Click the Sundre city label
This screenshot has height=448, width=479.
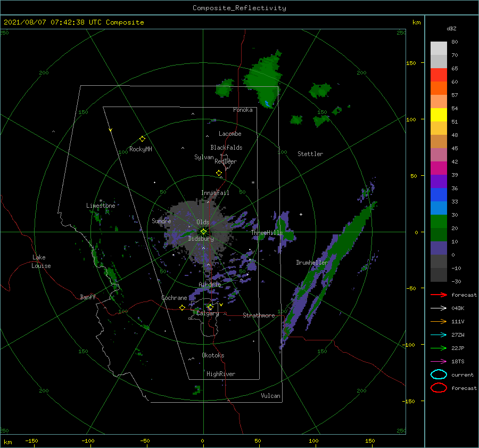pyautogui.click(x=161, y=221)
